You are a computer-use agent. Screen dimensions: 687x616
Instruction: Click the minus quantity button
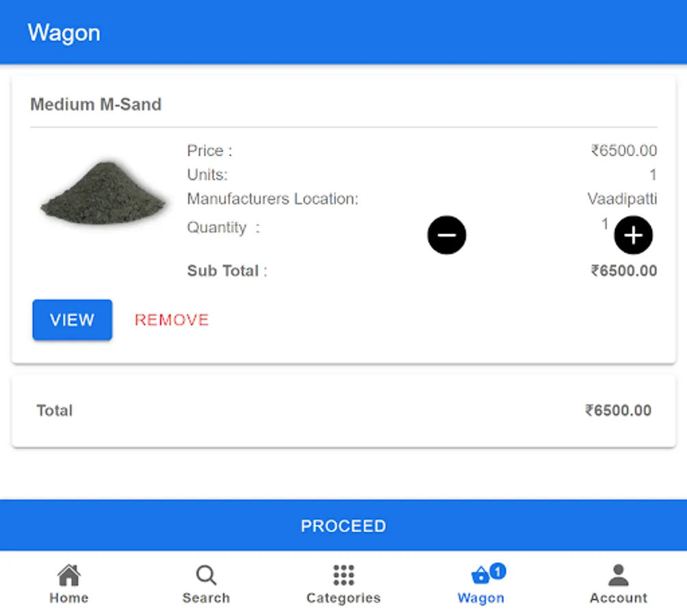(447, 235)
